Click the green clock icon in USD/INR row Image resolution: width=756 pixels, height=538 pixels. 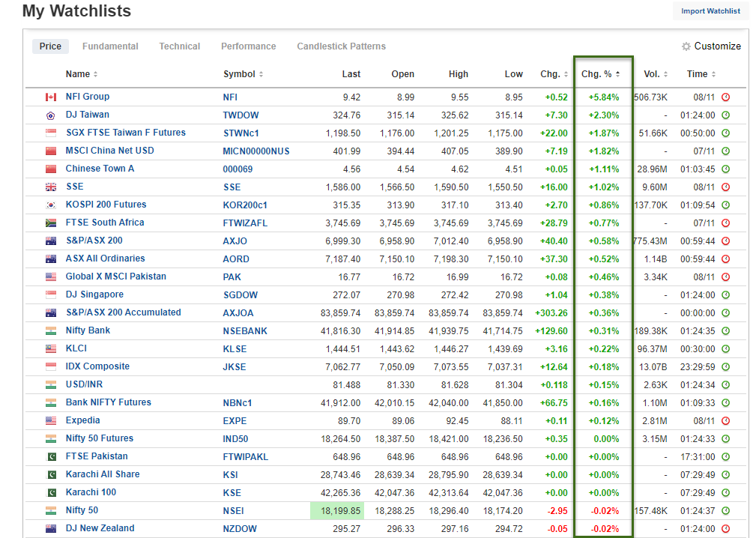[725, 384]
